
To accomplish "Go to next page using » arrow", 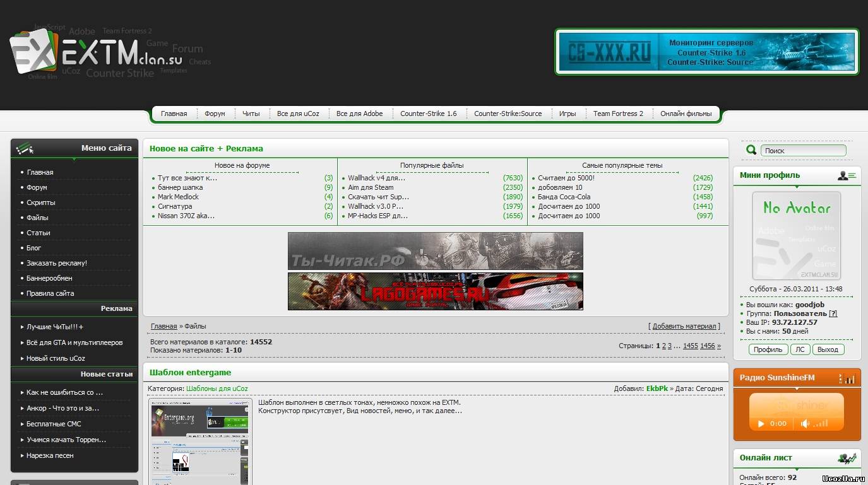I will pos(718,346).
